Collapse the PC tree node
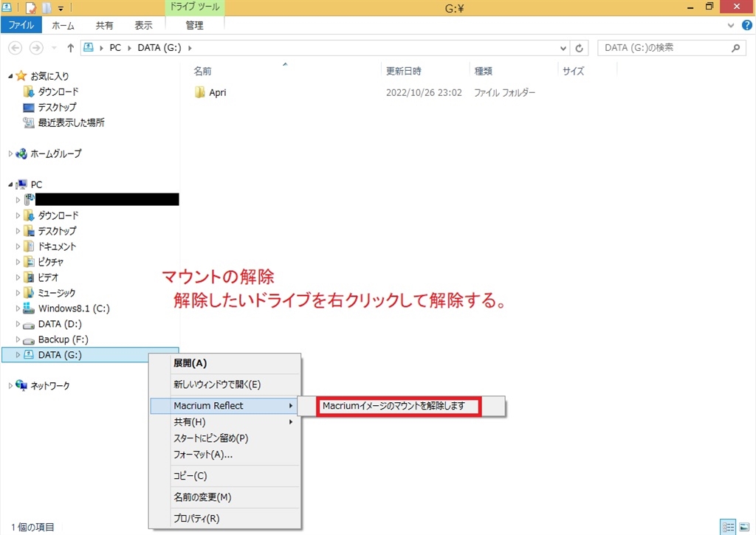This screenshot has height=535, width=756. pyautogui.click(x=10, y=184)
